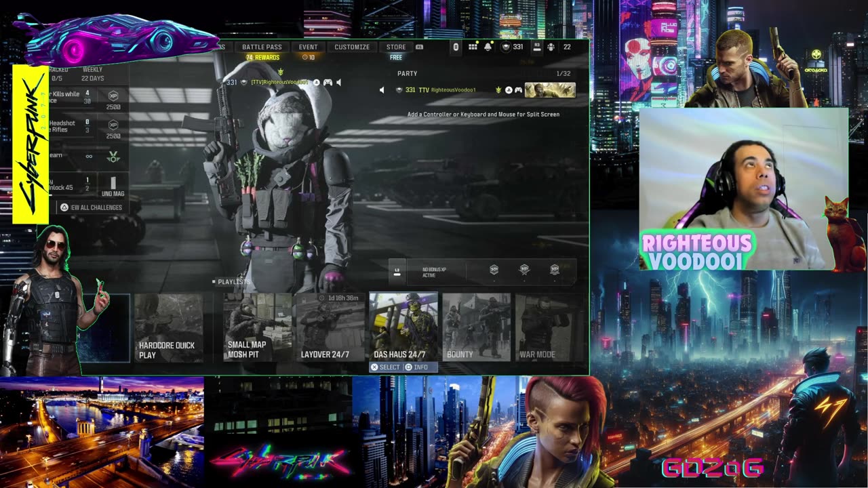The width and height of the screenshot is (868, 488).
Task: Click the green medal reward icon
Action: point(113,157)
